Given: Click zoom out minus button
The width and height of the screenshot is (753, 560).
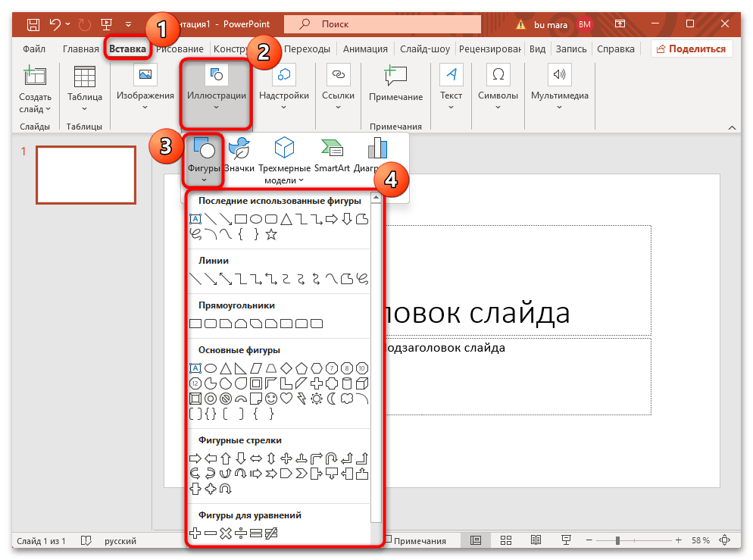Looking at the screenshot, I should tap(589, 540).
